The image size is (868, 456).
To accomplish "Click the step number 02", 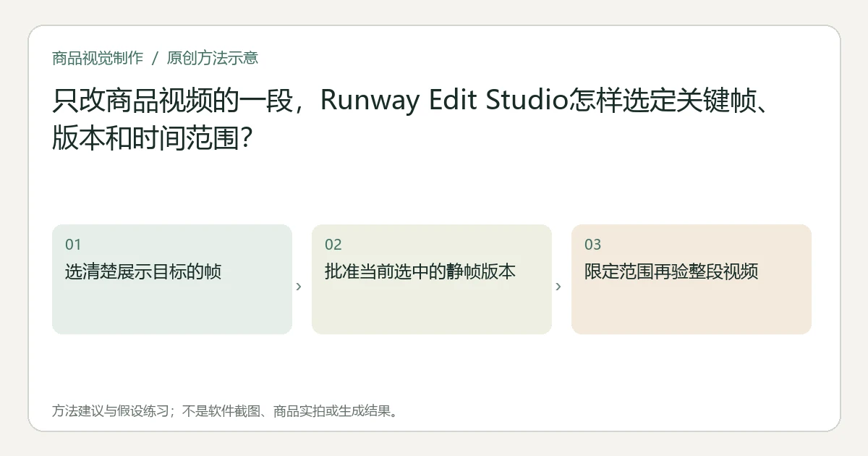I will click(333, 245).
